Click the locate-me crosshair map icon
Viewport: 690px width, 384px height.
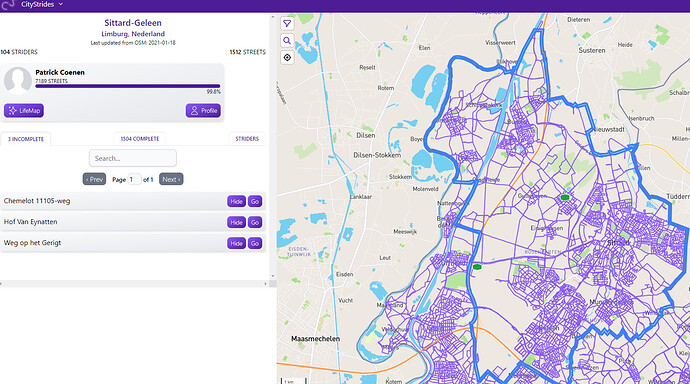pyautogui.click(x=287, y=58)
